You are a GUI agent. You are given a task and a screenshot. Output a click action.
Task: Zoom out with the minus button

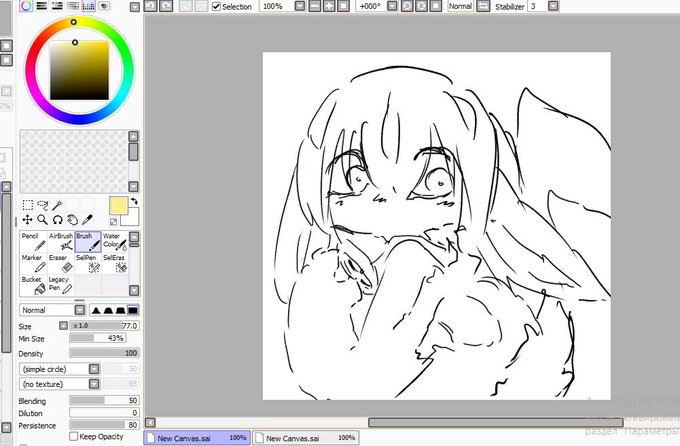click(315, 6)
